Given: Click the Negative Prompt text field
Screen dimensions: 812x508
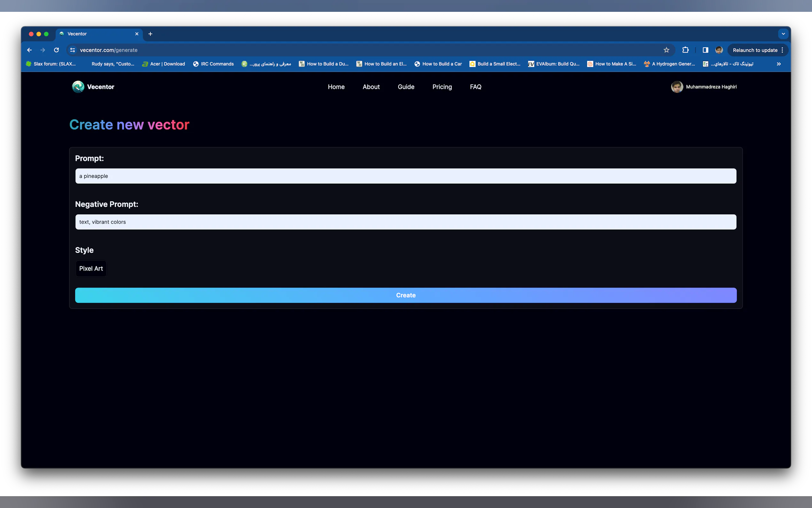Looking at the screenshot, I should (405, 222).
